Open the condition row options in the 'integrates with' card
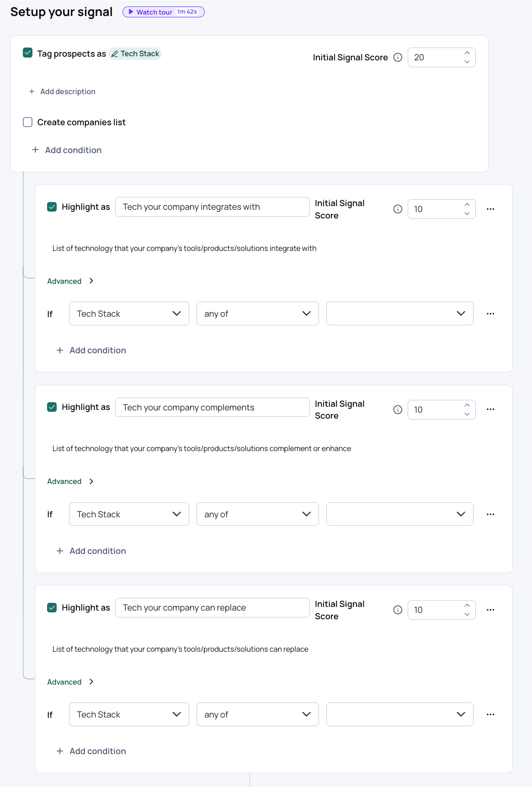 490,314
